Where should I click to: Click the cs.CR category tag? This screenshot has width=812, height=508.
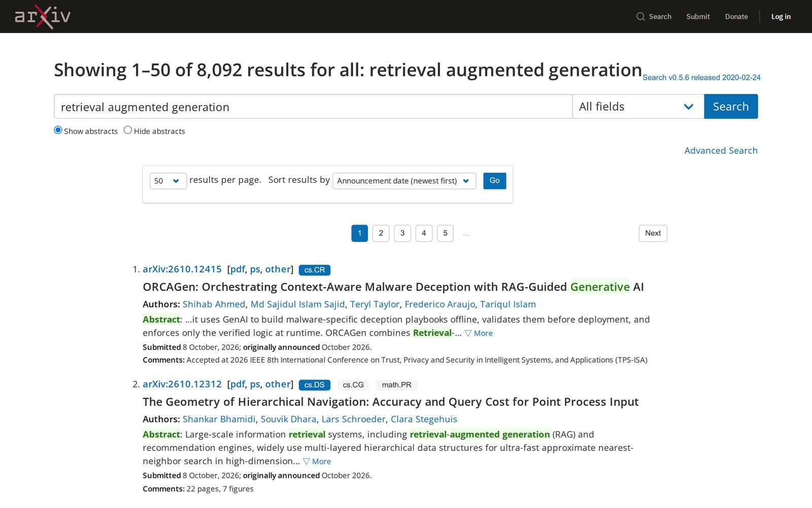pos(315,270)
